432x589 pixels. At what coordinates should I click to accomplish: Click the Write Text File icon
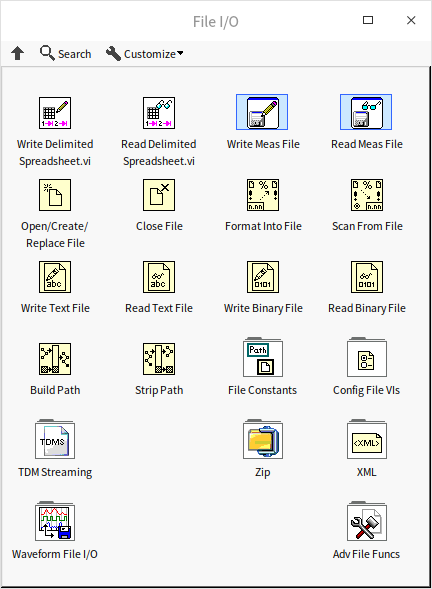(x=55, y=277)
